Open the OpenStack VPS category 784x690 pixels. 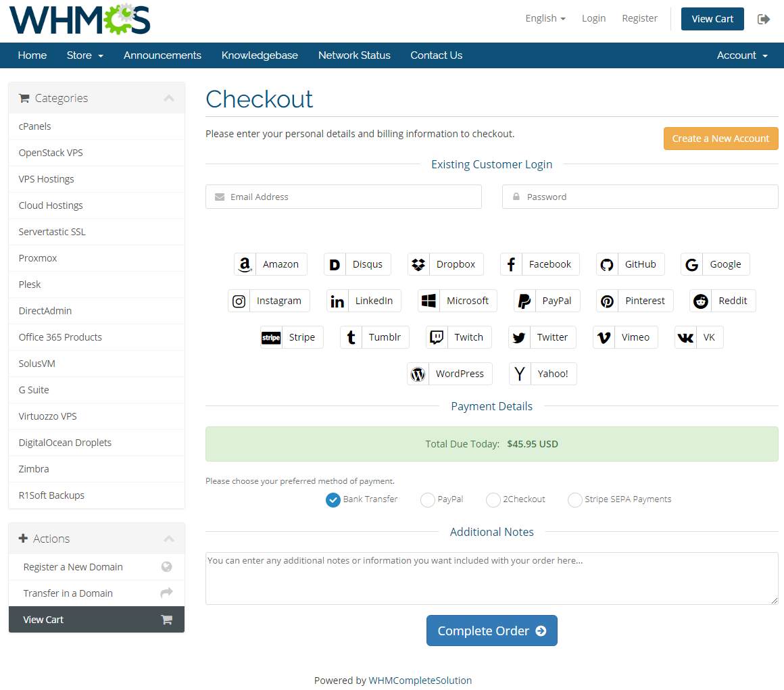point(97,153)
